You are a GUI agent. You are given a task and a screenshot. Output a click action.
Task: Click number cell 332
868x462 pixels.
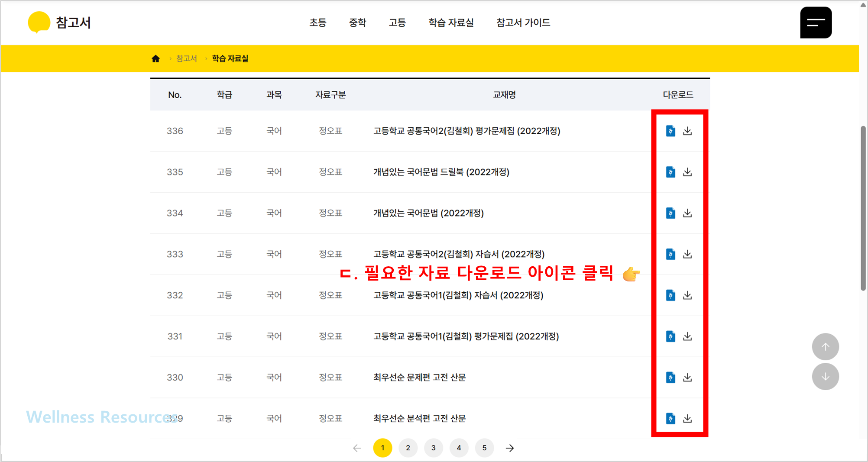175,295
